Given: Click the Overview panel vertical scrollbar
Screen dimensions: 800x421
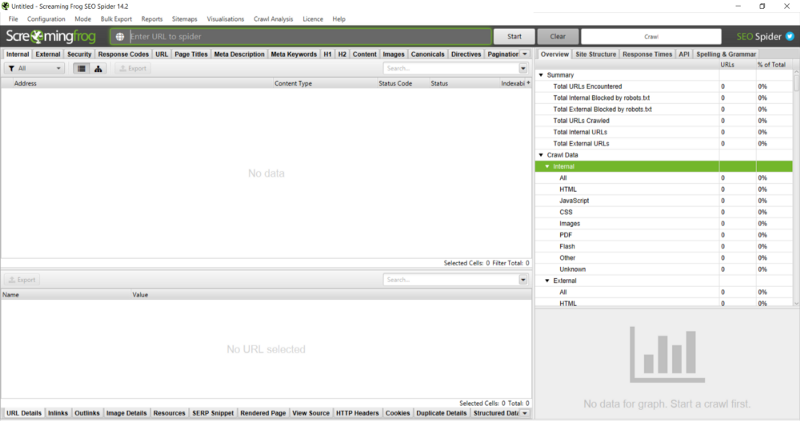Looking at the screenshot, I should (796, 188).
